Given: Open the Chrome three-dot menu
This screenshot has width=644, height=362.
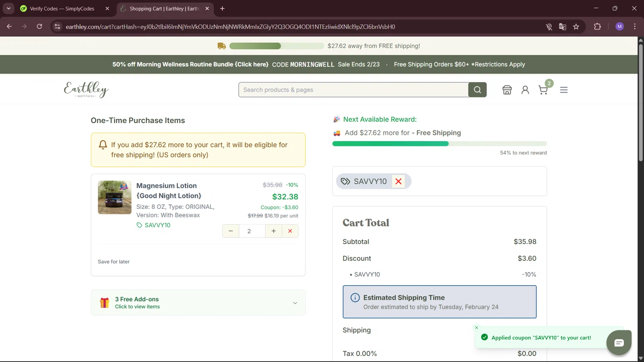Looking at the screenshot, I should (x=635, y=27).
